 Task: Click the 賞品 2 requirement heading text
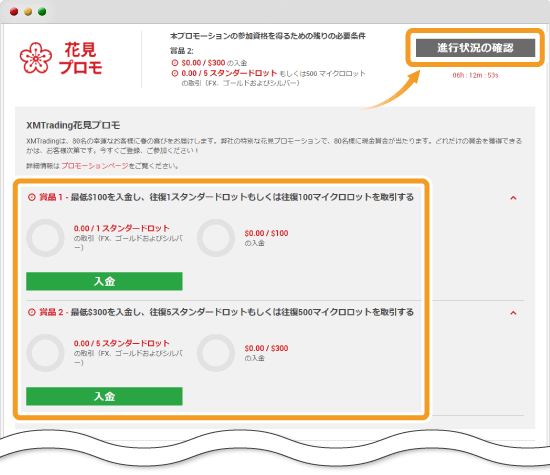click(226, 312)
